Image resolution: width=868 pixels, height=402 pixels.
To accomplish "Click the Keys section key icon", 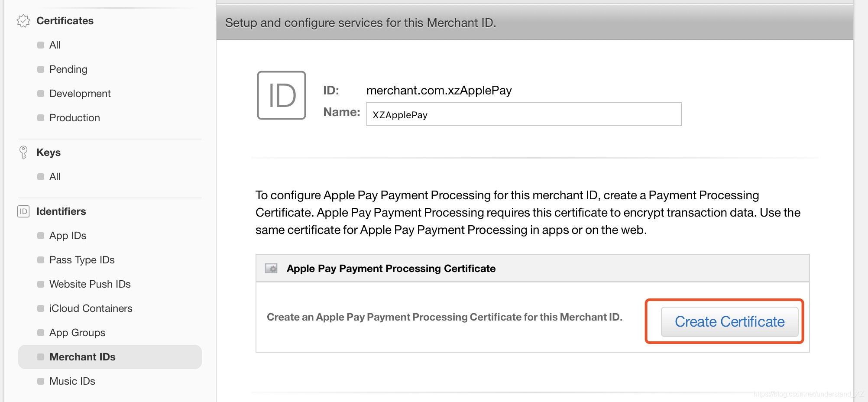I will click(x=23, y=152).
